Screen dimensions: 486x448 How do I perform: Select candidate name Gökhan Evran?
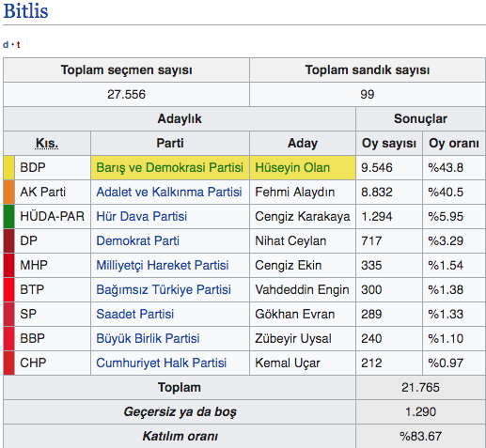[295, 314]
